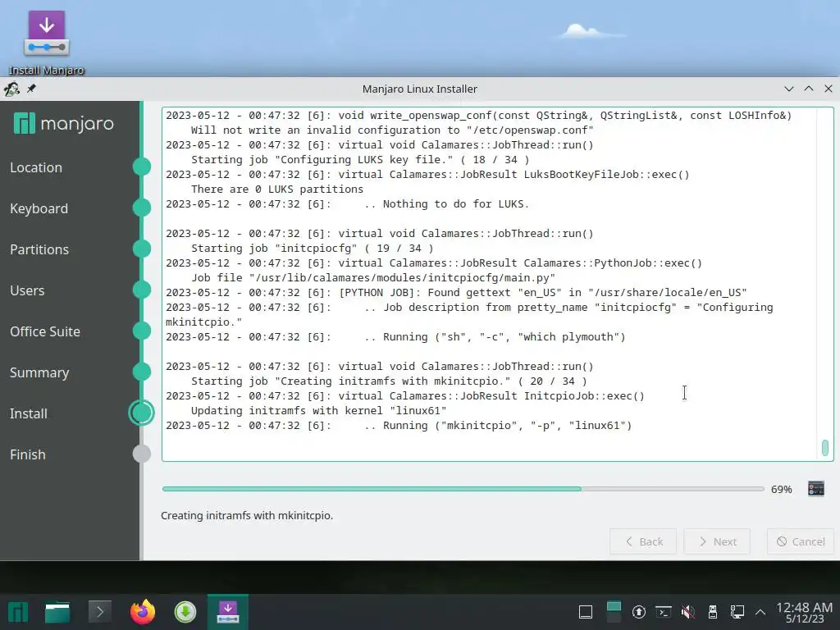
Task: Pin the installer window with the pin icon
Action: (x=32, y=89)
